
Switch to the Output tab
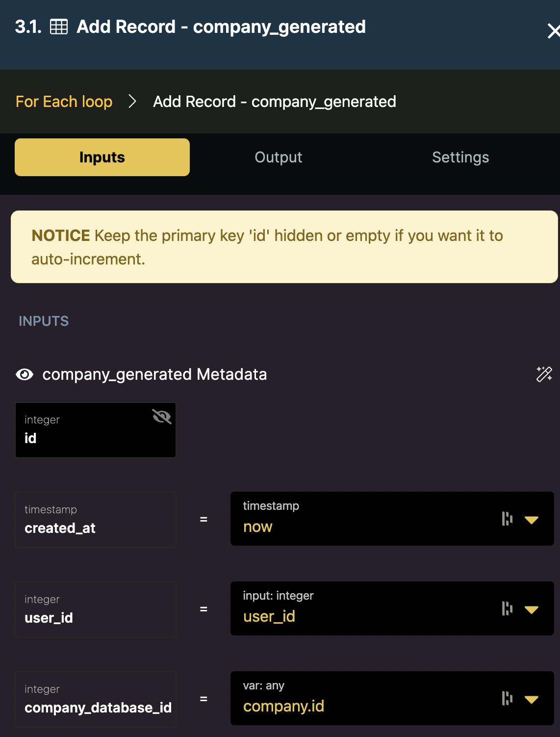[x=278, y=158]
